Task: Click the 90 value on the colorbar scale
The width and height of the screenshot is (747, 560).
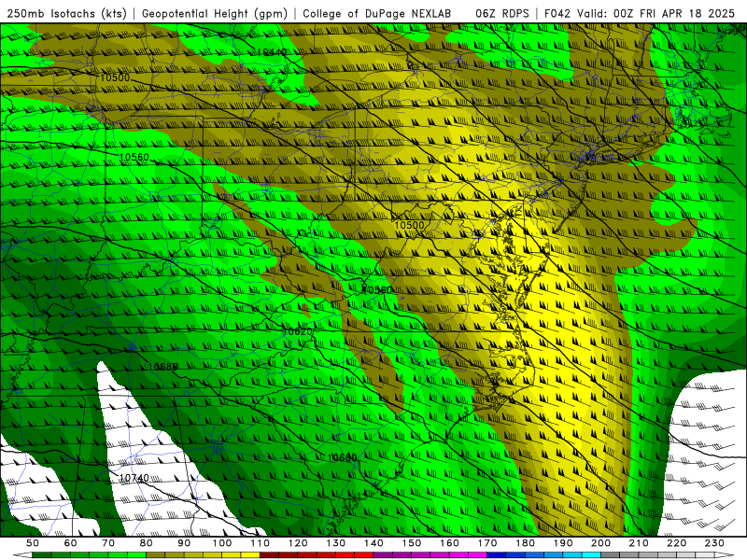Action: click(184, 543)
